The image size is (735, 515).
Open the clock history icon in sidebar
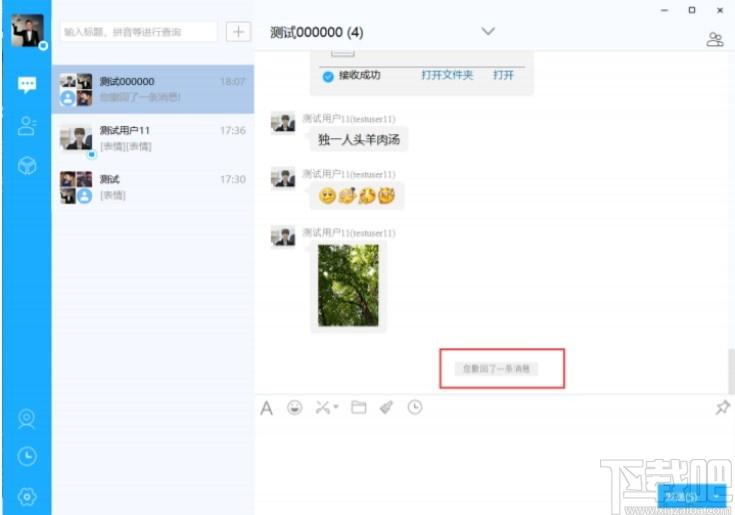[x=27, y=456]
